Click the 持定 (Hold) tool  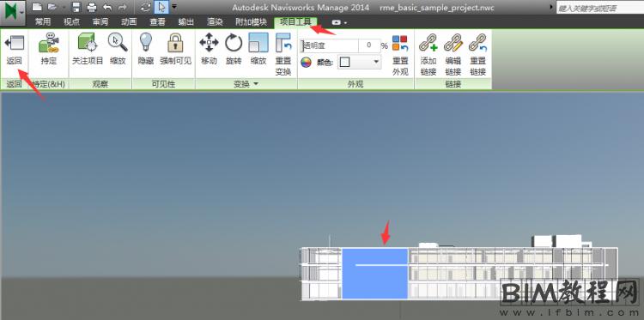pyautogui.click(x=49, y=50)
